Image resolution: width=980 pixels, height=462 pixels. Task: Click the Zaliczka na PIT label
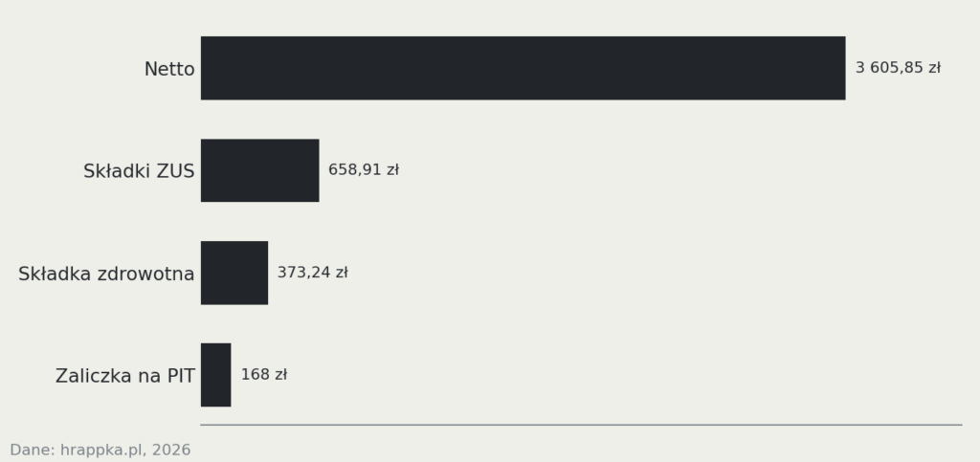[125, 376]
